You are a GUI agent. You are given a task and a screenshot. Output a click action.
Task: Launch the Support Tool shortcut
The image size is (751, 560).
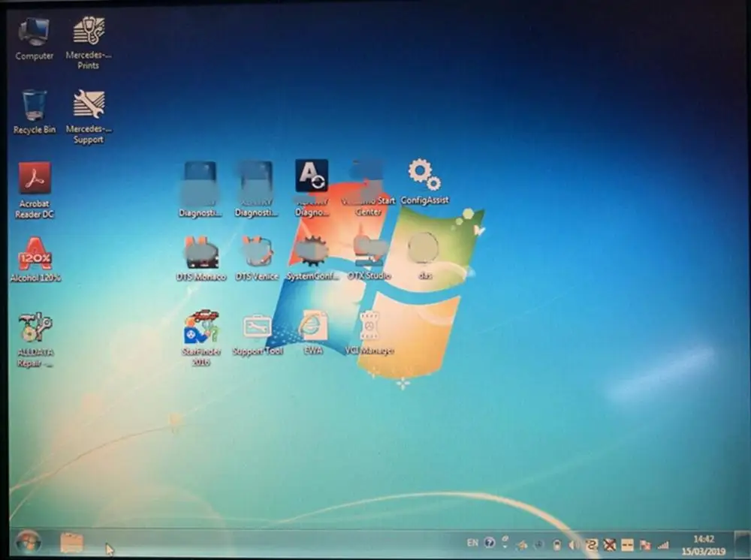coord(257,335)
